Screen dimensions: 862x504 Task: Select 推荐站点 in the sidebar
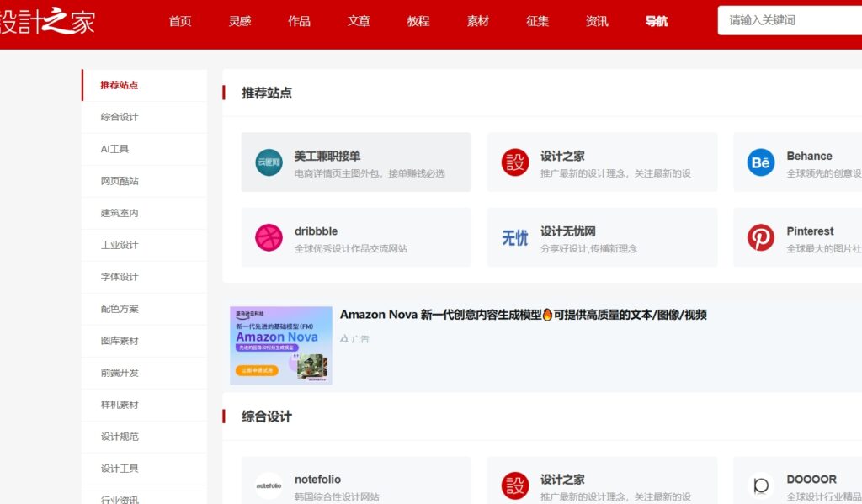pos(145,85)
